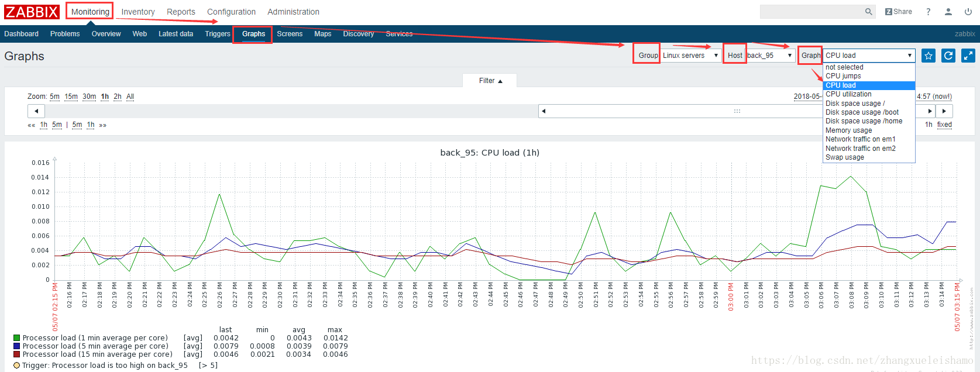The width and height of the screenshot is (980, 372).
Task: Click the slider left handle arrow
Action: coord(544,111)
